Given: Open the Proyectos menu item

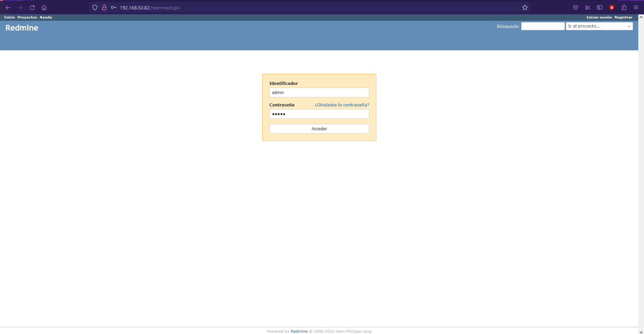Looking at the screenshot, I should point(27,17).
